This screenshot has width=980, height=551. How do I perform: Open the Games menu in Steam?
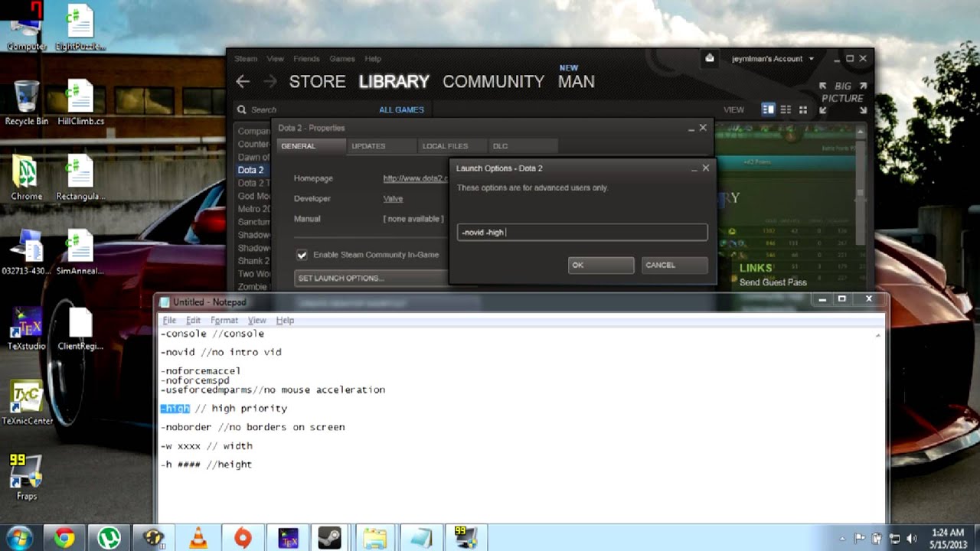(x=341, y=59)
